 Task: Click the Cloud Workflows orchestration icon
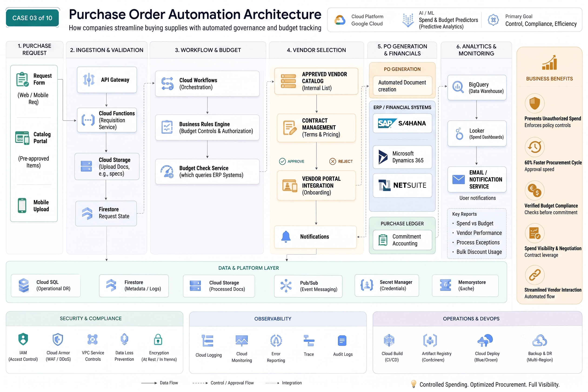click(167, 83)
